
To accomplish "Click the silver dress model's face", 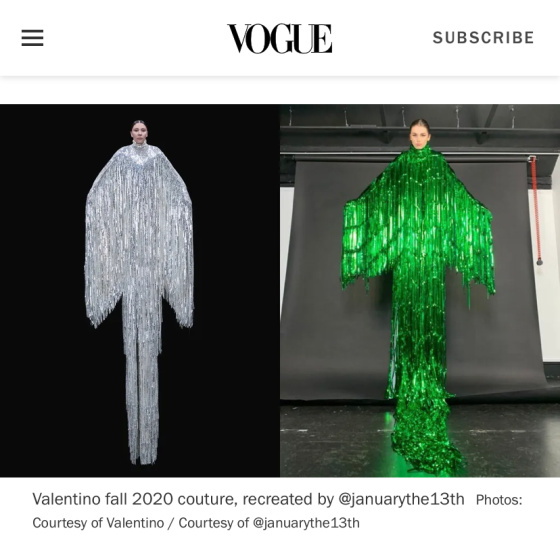I will [139, 132].
